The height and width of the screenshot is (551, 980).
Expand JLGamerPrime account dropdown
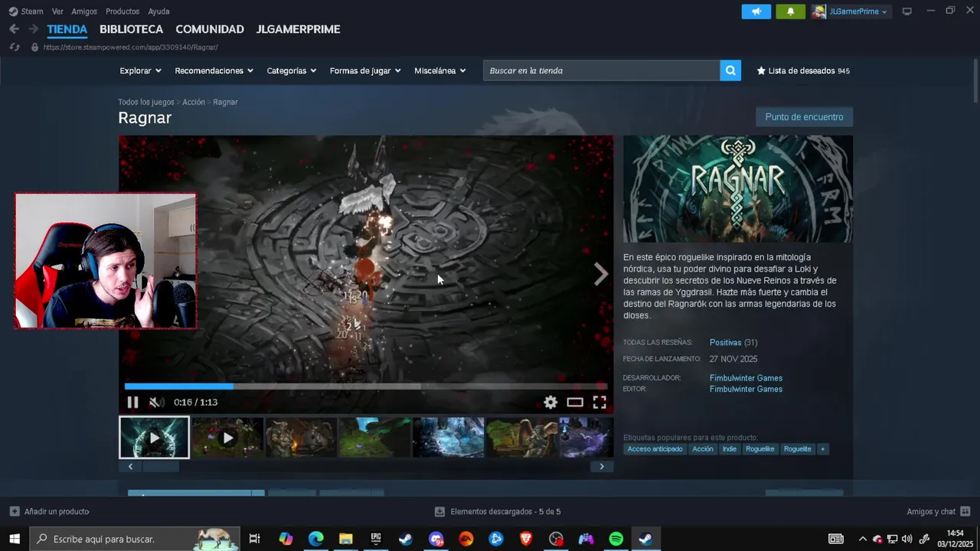pyautogui.click(x=851, y=11)
